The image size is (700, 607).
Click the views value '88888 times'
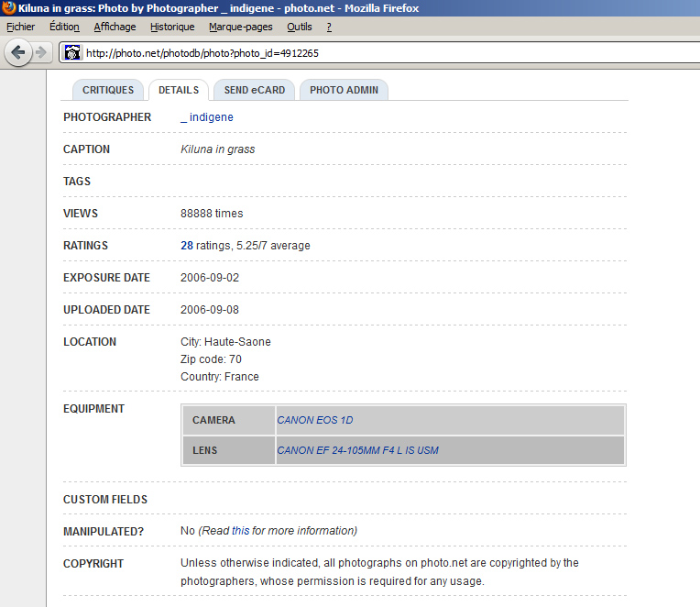coord(212,214)
